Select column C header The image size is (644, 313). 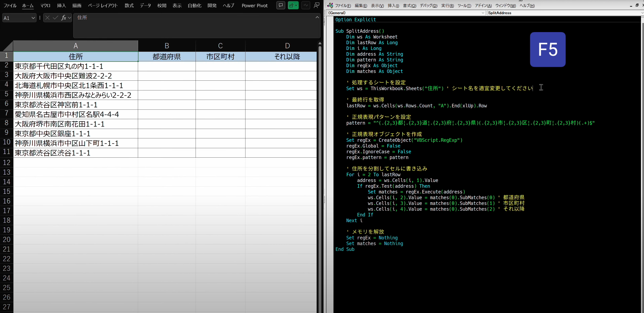(x=220, y=46)
